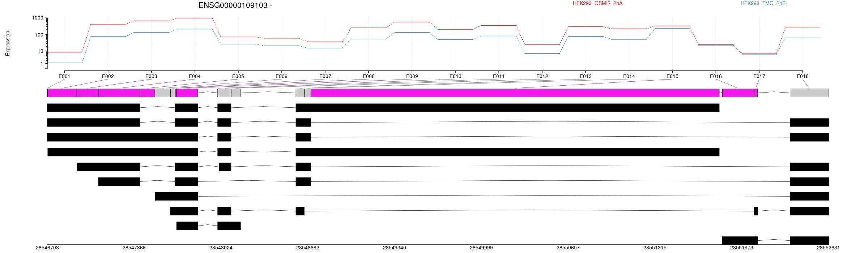Click the exon label E007

(325, 76)
